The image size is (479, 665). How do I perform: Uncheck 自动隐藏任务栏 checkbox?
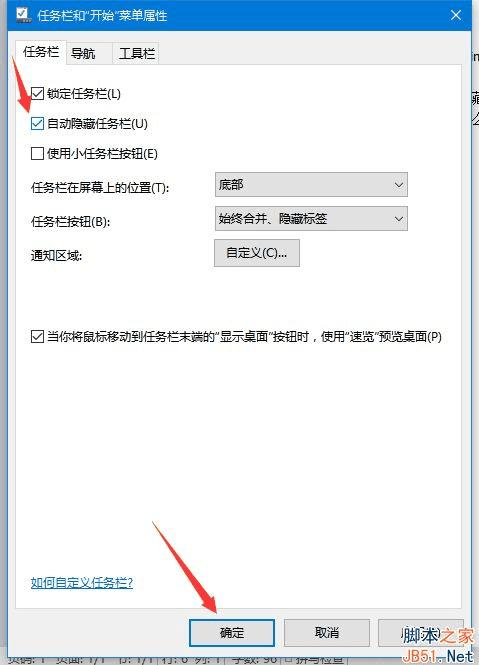coord(37,123)
